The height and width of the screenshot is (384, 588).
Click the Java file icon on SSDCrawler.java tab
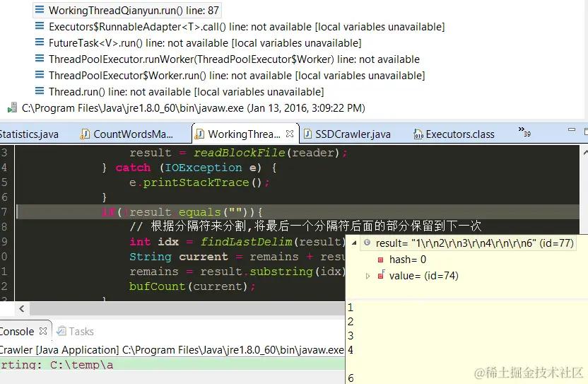point(307,134)
